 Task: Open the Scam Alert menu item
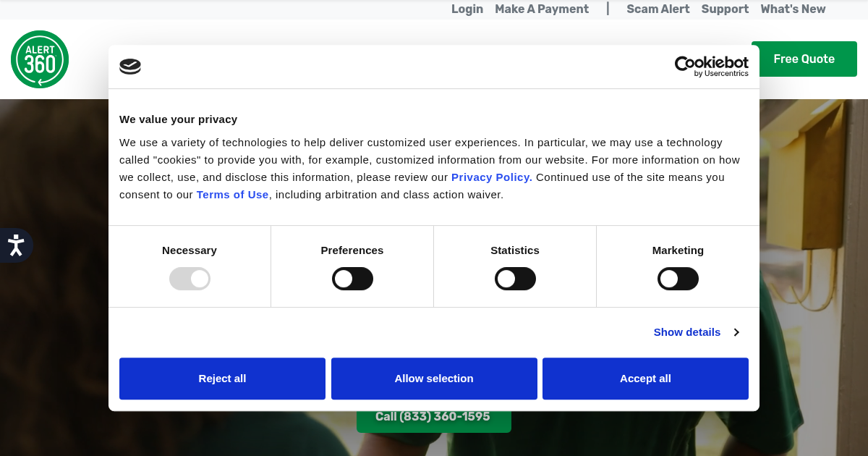[x=658, y=9]
